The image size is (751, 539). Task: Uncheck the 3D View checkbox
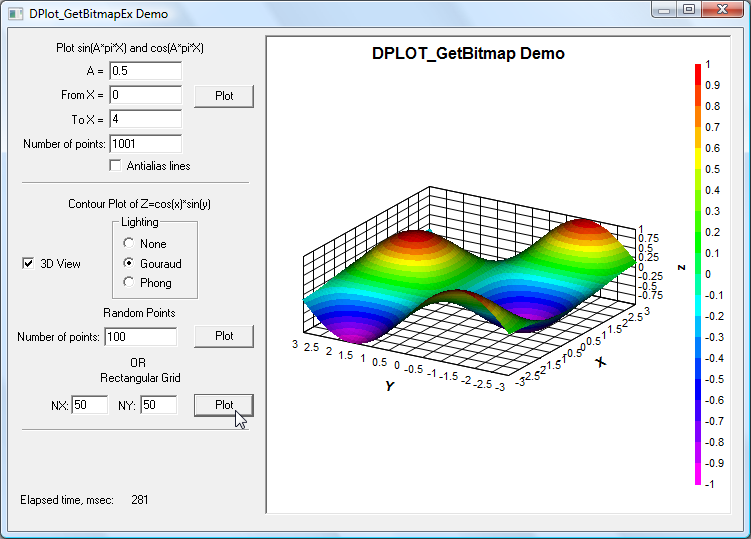28,264
